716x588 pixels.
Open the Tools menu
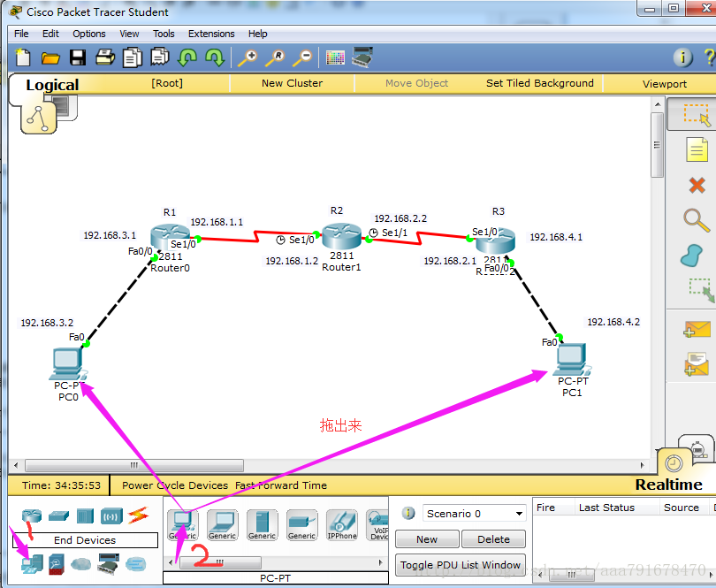(164, 34)
